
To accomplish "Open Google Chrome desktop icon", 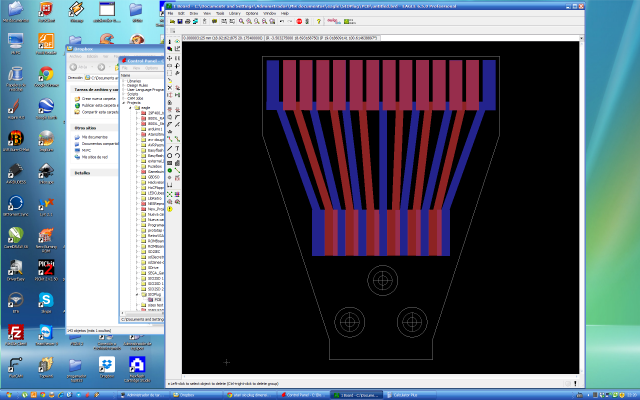I will click(x=46, y=75).
